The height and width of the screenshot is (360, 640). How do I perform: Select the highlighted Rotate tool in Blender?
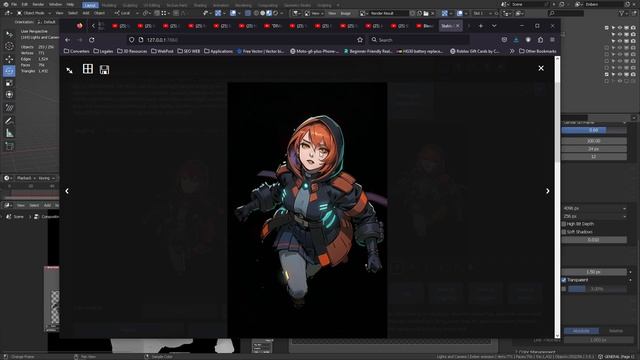(x=9, y=71)
